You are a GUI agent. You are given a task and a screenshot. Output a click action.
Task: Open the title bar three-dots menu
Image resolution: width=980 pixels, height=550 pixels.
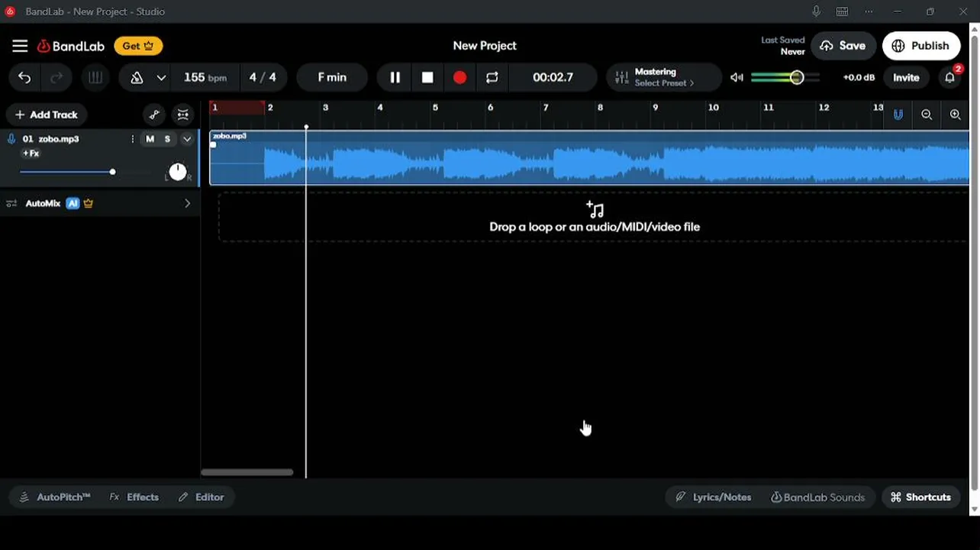tap(869, 11)
